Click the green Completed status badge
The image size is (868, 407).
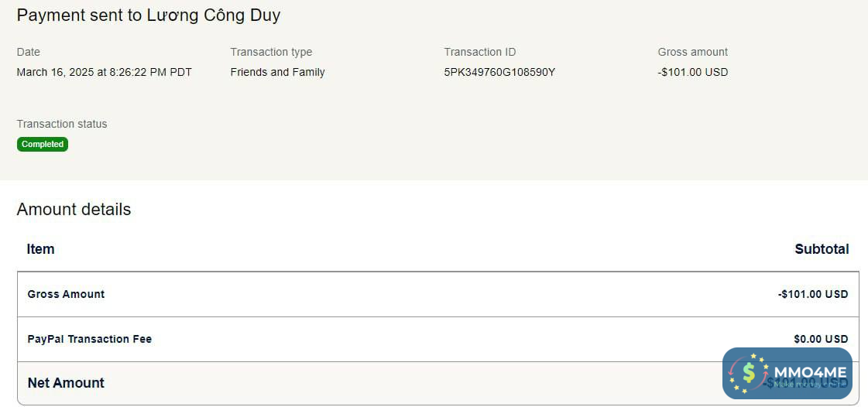click(43, 144)
